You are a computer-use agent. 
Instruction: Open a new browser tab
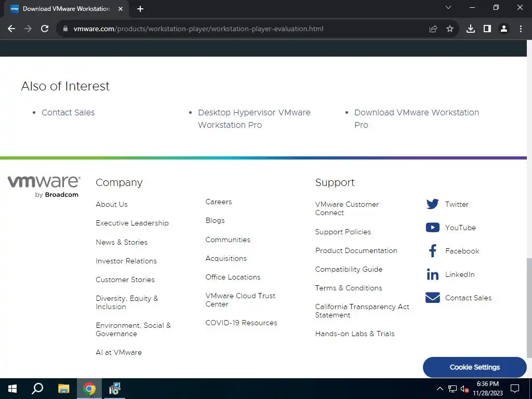click(x=140, y=9)
